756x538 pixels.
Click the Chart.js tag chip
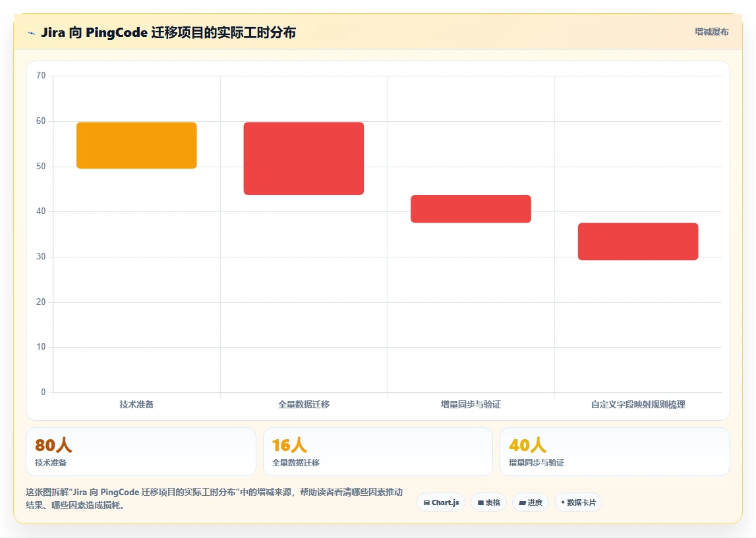point(441,502)
